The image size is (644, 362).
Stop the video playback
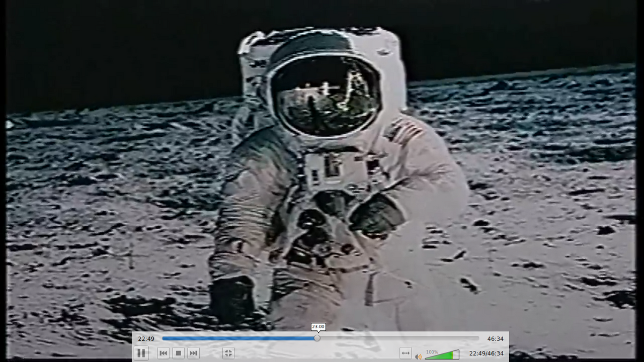point(178,353)
